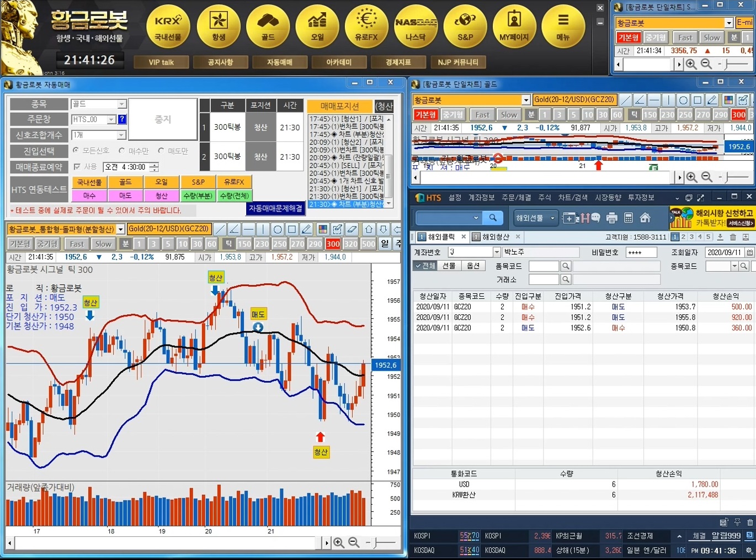The height and width of the screenshot is (560, 756).
Task: Open the S&P round icon
Action: pyautogui.click(x=465, y=26)
